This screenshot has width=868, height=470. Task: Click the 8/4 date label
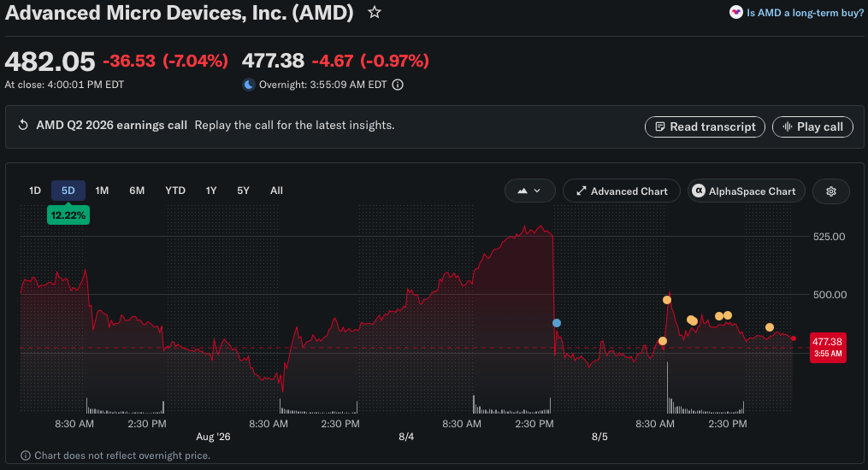pyautogui.click(x=406, y=437)
